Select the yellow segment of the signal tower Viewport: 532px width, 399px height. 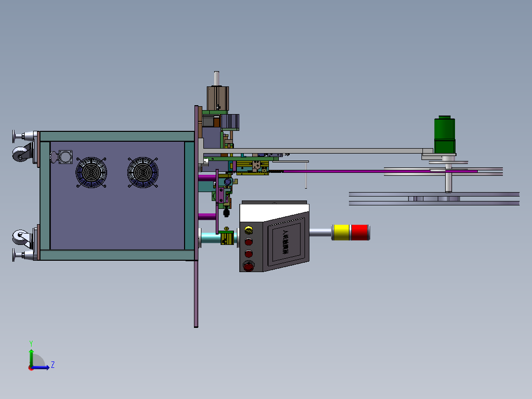click(x=341, y=232)
